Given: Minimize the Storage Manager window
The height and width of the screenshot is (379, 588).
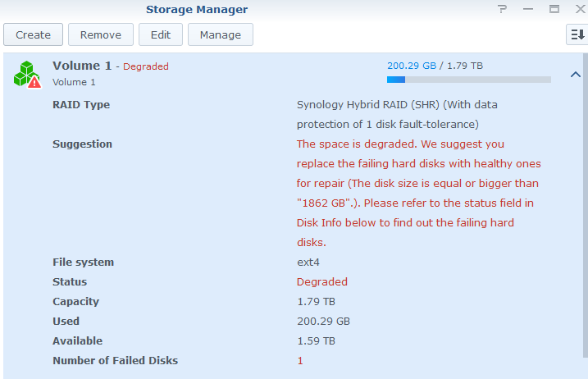Looking at the screenshot, I should pyautogui.click(x=528, y=10).
